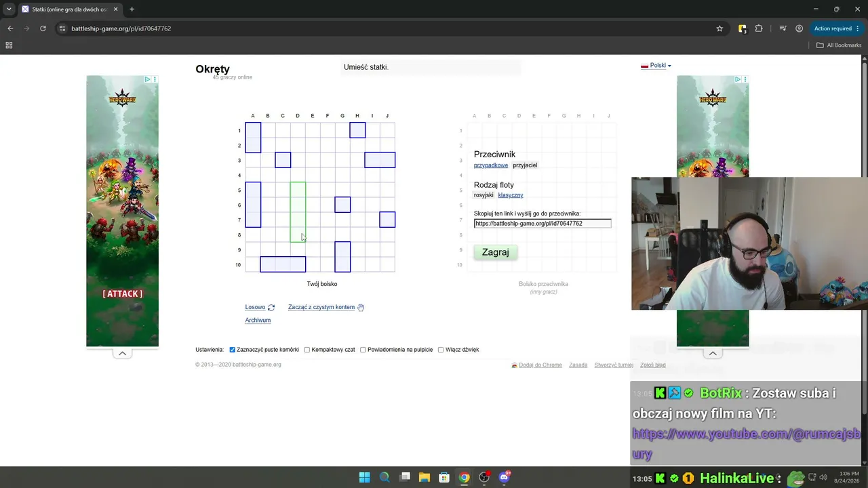Viewport: 868px width, 488px height.
Task: Enable Kompaktowy czat checkbox
Action: pyautogui.click(x=307, y=350)
